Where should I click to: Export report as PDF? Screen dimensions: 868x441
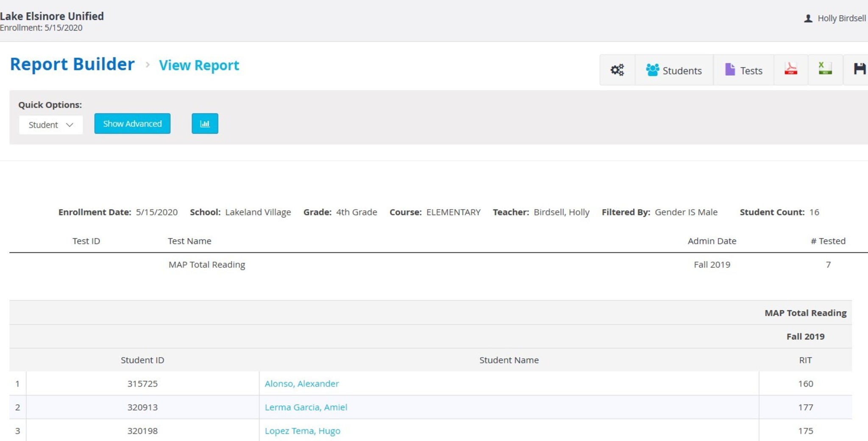(790, 69)
